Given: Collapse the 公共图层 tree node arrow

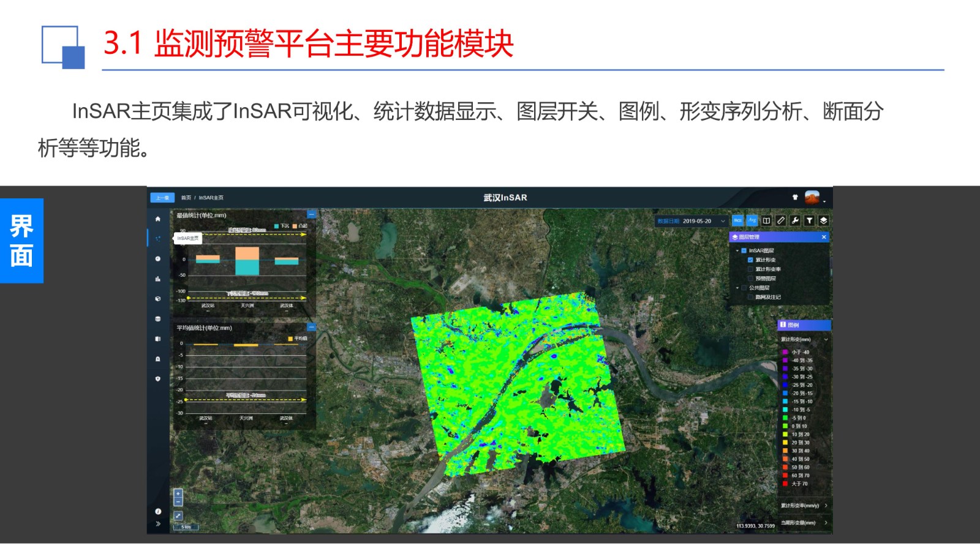Looking at the screenshot, I should (737, 288).
